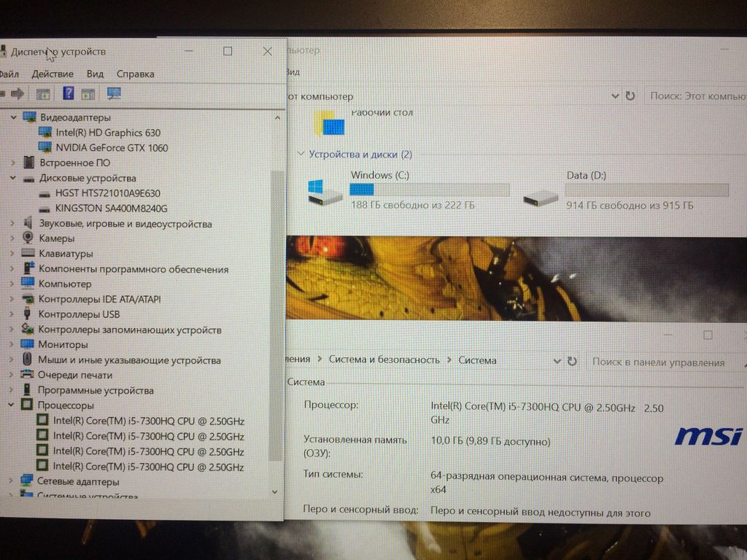Select NVIDIA GeForce GTX 1060 device
747x560 pixels.
(x=112, y=148)
